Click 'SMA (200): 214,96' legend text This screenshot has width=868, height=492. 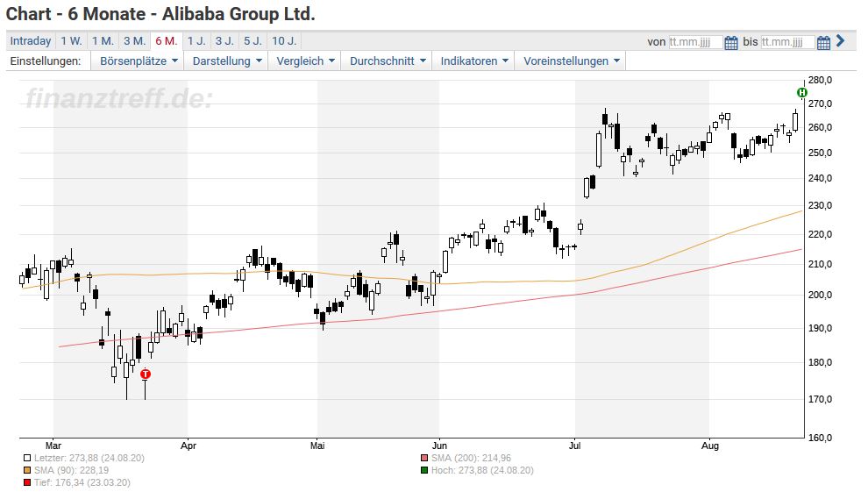[471, 459]
